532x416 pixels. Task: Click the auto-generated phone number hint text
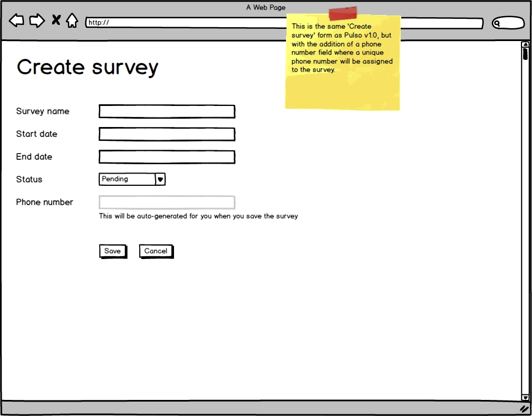(x=198, y=216)
